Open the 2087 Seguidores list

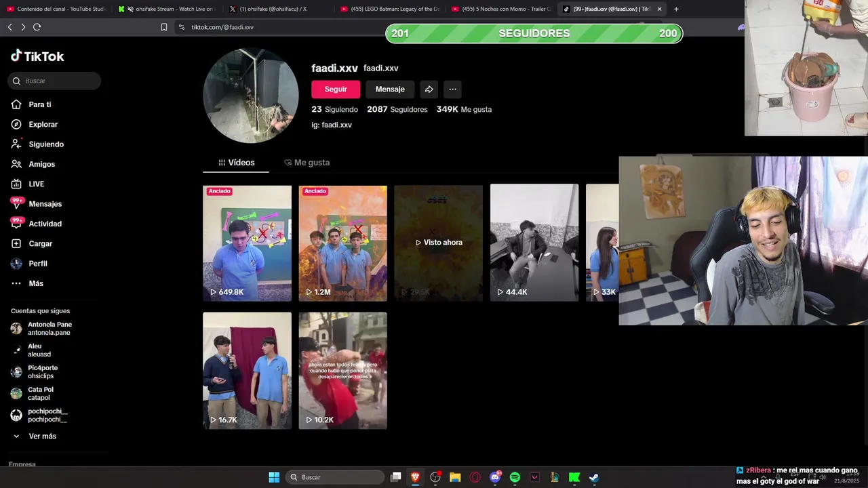pyautogui.click(x=397, y=109)
